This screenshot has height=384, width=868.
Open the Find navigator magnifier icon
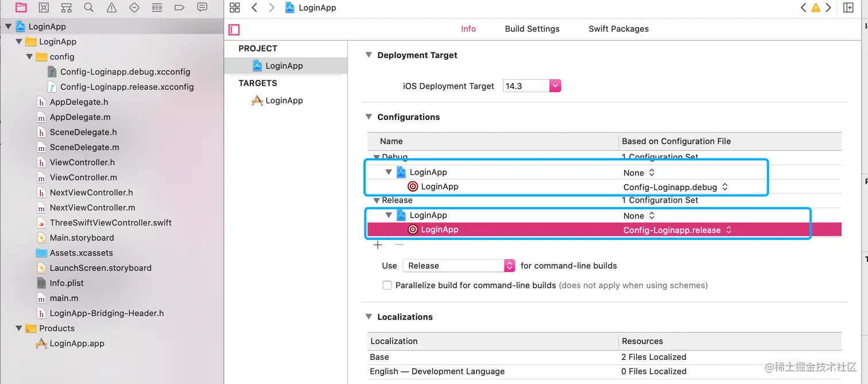(x=88, y=7)
